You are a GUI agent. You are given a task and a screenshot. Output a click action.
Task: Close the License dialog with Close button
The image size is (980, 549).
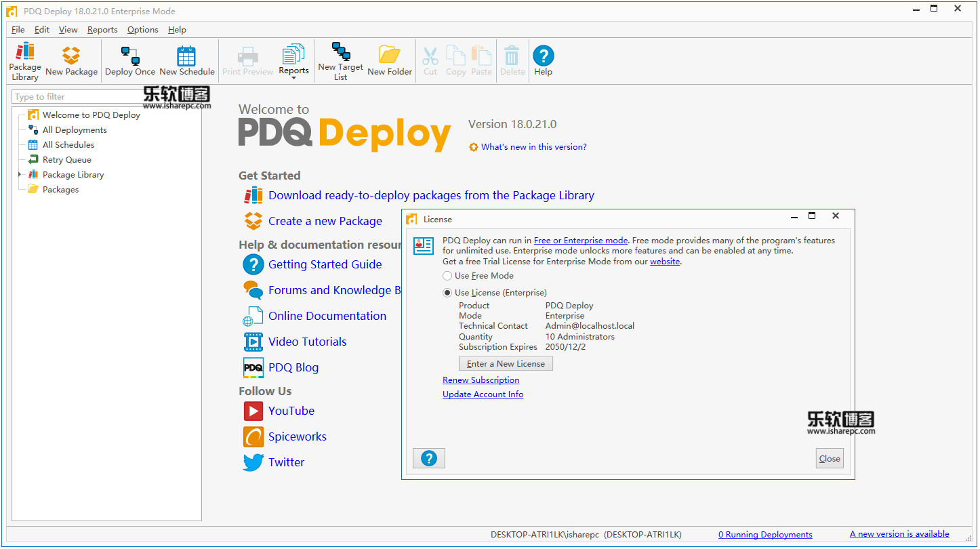pyautogui.click(x=830, y=458)
